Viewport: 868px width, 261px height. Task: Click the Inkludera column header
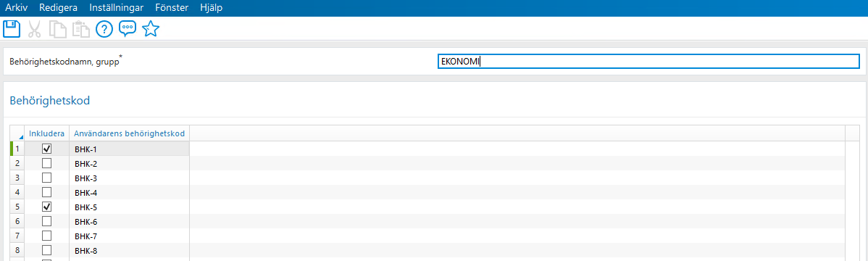click(46, 133)
